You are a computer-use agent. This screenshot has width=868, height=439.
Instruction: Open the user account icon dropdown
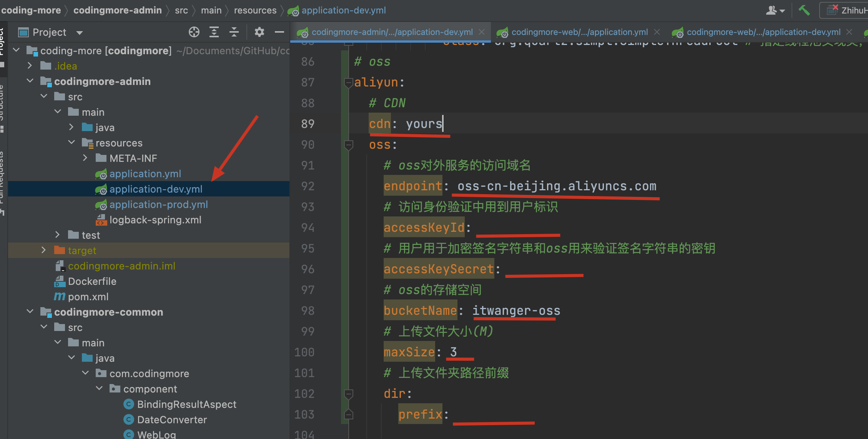(775, 10)
